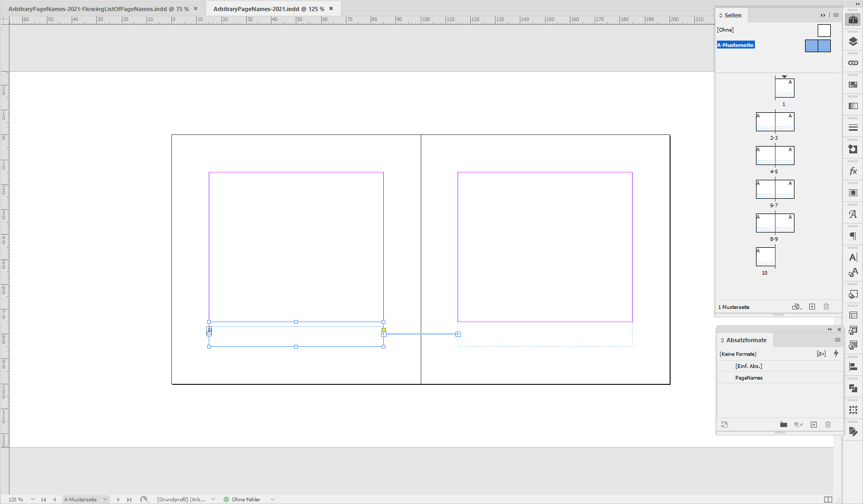This screenshot has height=504, width=863.
Task: Open the Absatzformate panel menu
Action: click(837, 340)
